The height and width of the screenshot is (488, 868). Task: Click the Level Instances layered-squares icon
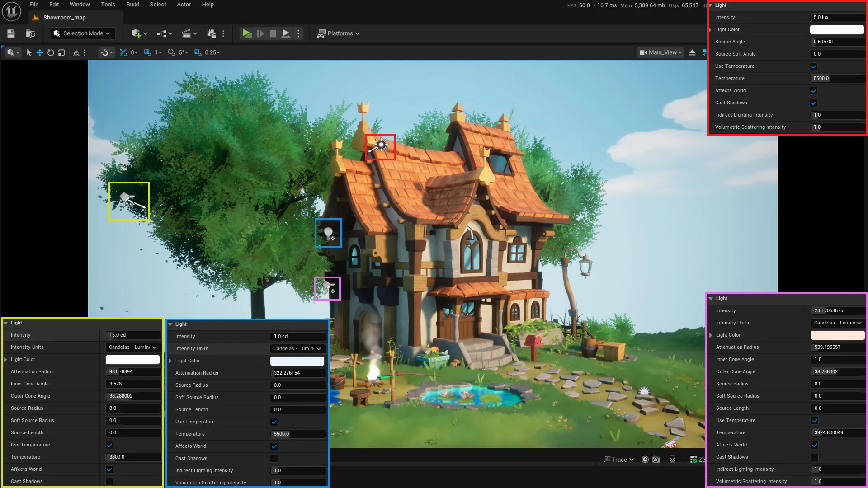click(x=211, y=33)
